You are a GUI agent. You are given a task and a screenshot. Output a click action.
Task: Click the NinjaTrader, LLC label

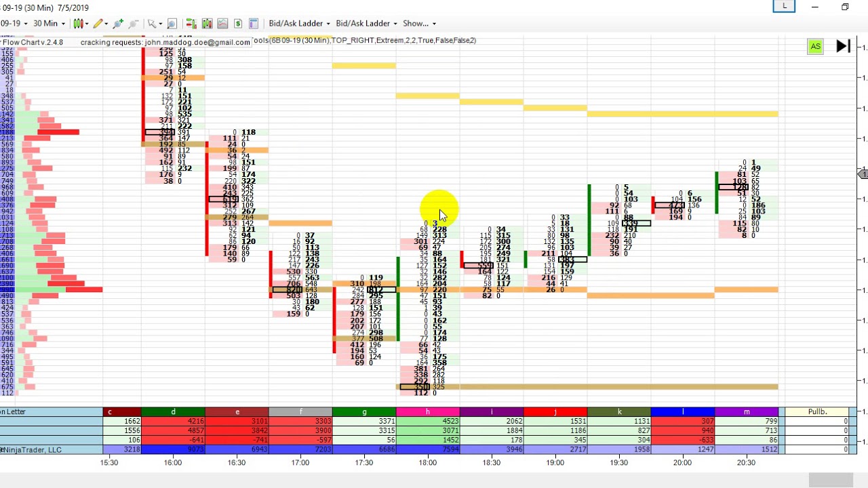pos(31,450)
